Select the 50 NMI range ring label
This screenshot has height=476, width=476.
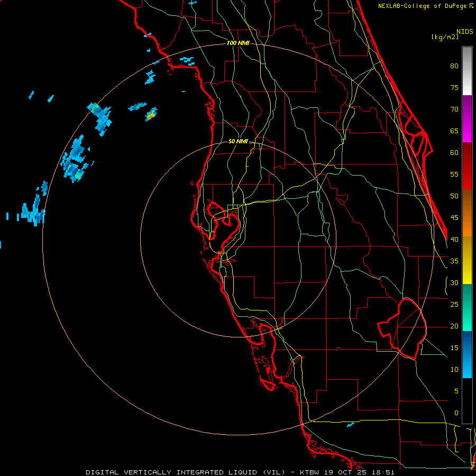pos(238,141)
